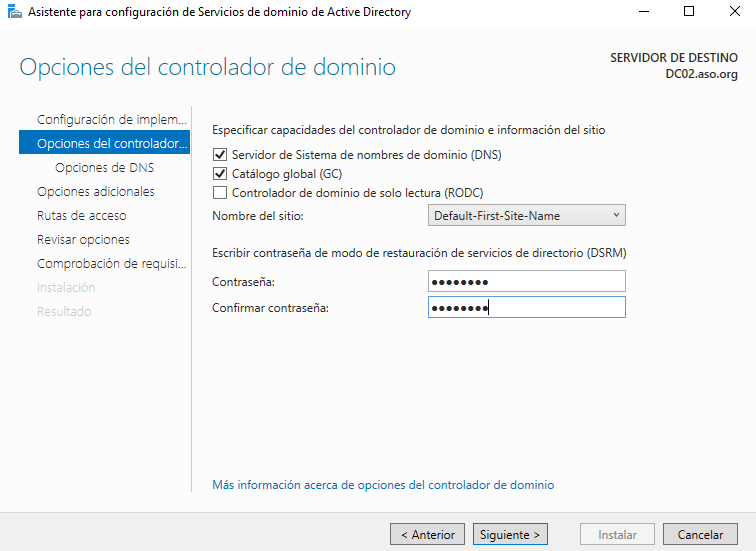Click the wizard app icon in title bar

click(14, 12)
